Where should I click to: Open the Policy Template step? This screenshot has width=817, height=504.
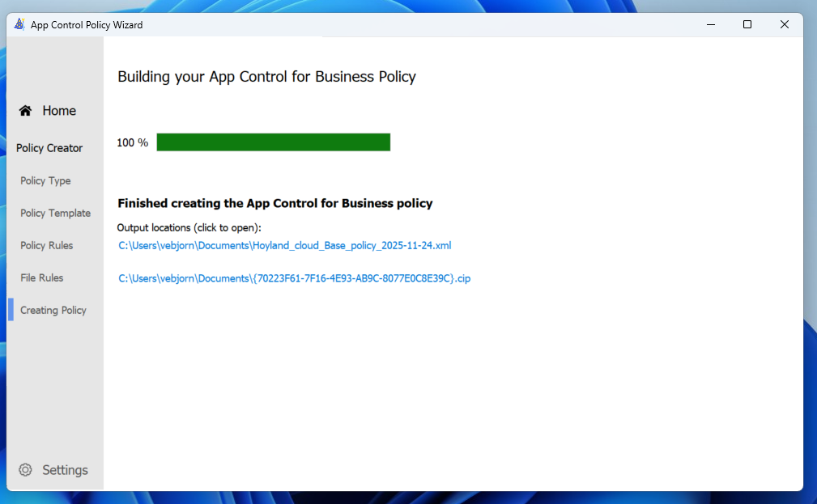point(55,213)
